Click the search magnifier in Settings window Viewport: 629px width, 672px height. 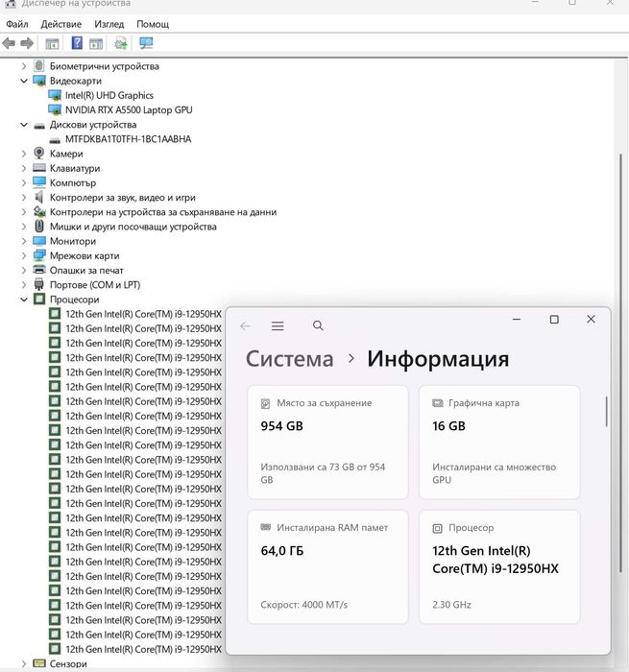coord(318,325)
